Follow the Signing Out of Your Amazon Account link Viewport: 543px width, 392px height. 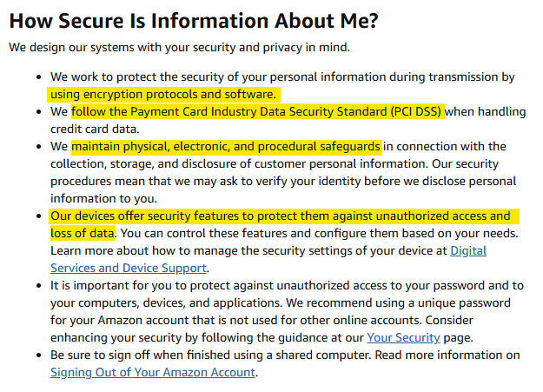click(x=153, y=372)
